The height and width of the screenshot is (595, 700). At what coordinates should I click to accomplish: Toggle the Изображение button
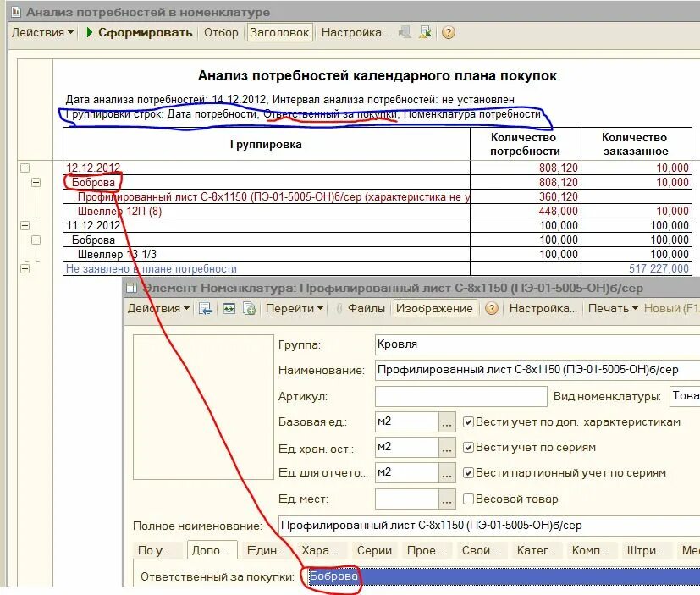point(434,308)
